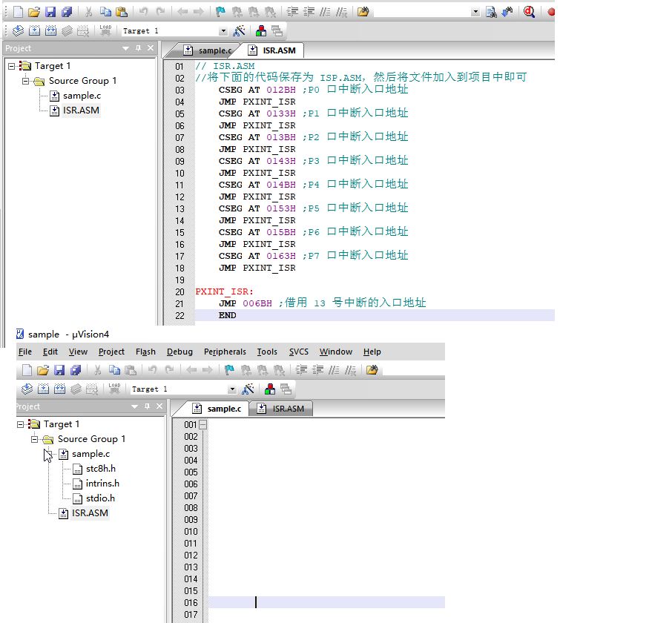Screen dimensions: 672x623
Task: Click Build target icon in lower window
Action: [43, 389]
